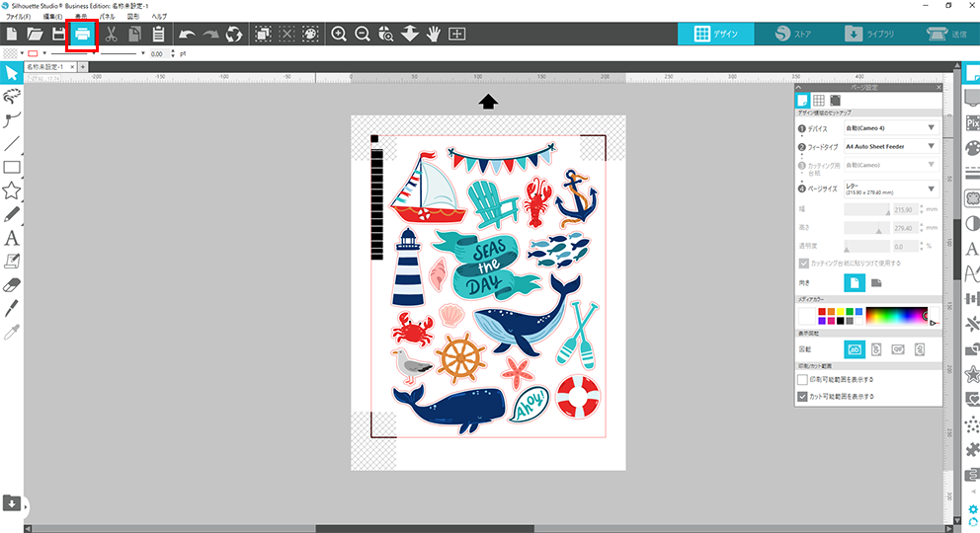Viewport: 980px width, 533px height.
Task: Undo the last action with the left arrow
Action: pos(187,35)
